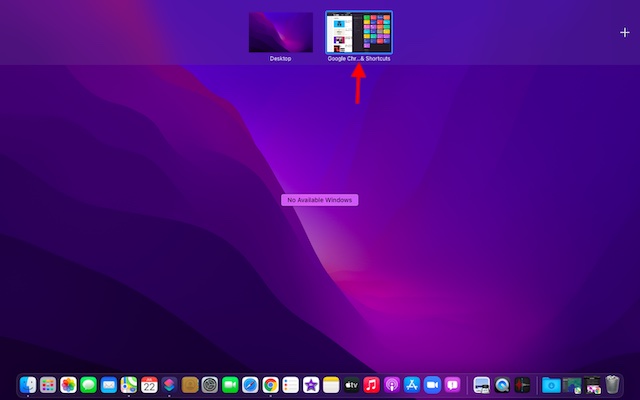Open the App Store
Image resolution: width=640 pixels, height=400 pixels.
[x=412, y=384]
